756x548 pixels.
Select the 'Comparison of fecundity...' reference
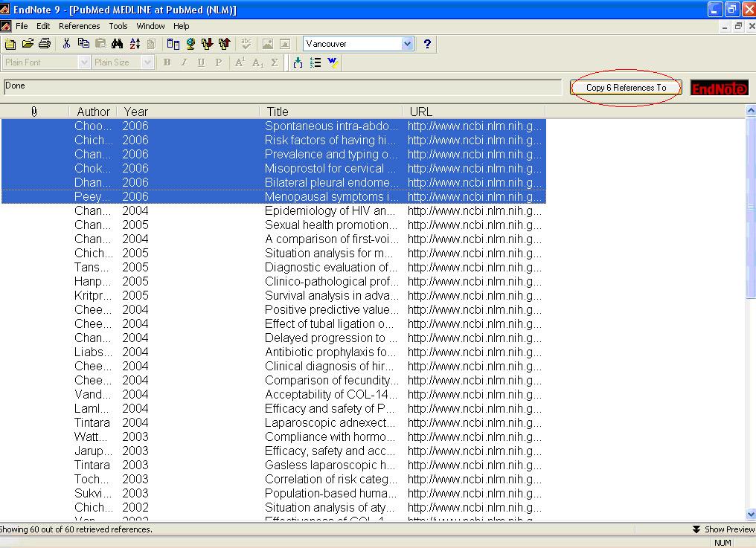click(273, 380)
